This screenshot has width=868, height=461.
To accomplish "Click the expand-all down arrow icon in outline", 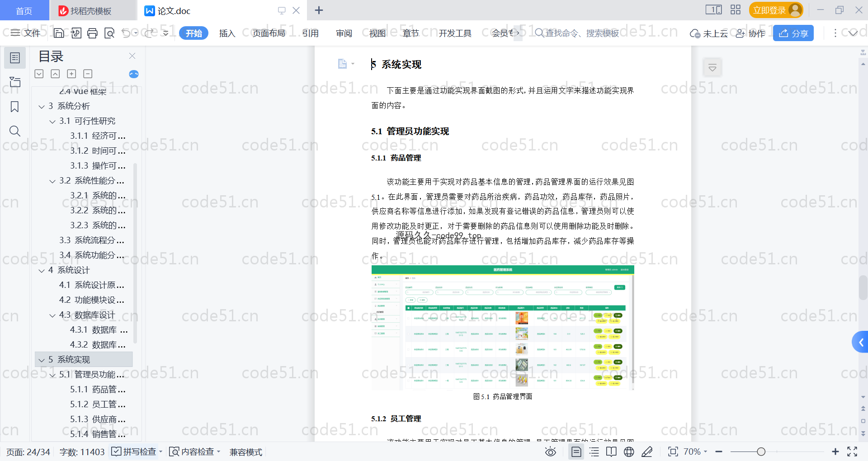I will [39, 74].
